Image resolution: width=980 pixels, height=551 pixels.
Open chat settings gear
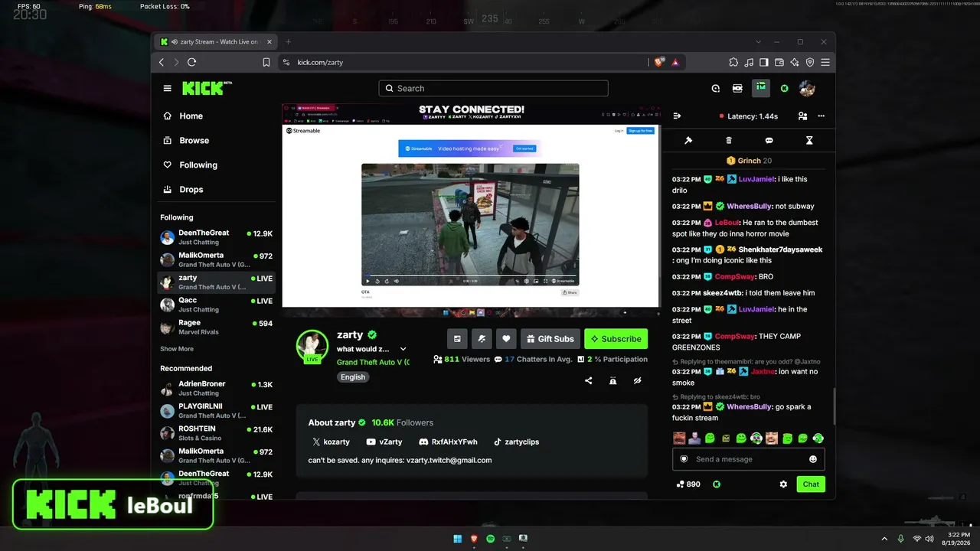tap(783, 484)
